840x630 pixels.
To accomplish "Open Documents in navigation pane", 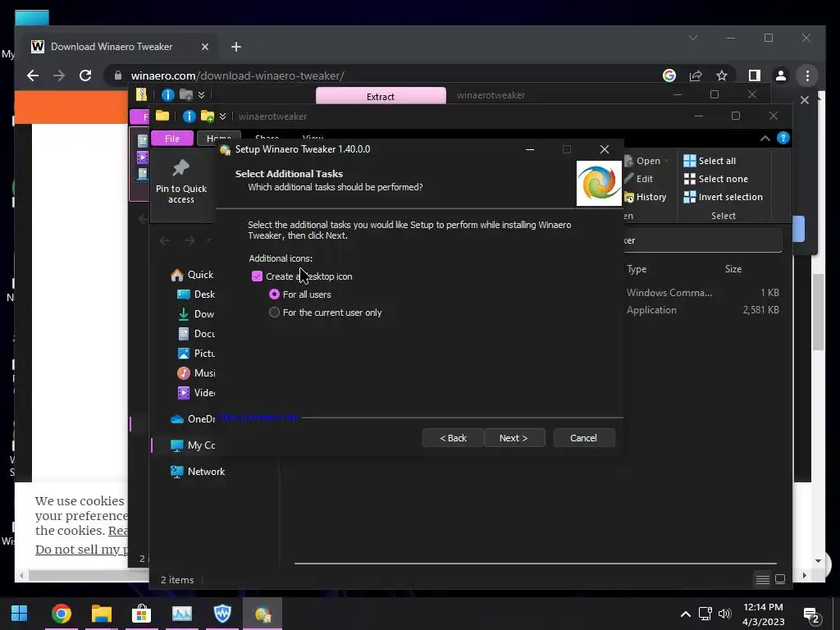I will click(195, 334).
